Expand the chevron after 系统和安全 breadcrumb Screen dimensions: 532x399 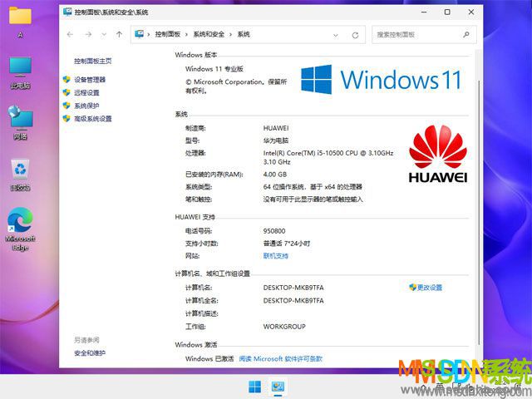[231, 35]
